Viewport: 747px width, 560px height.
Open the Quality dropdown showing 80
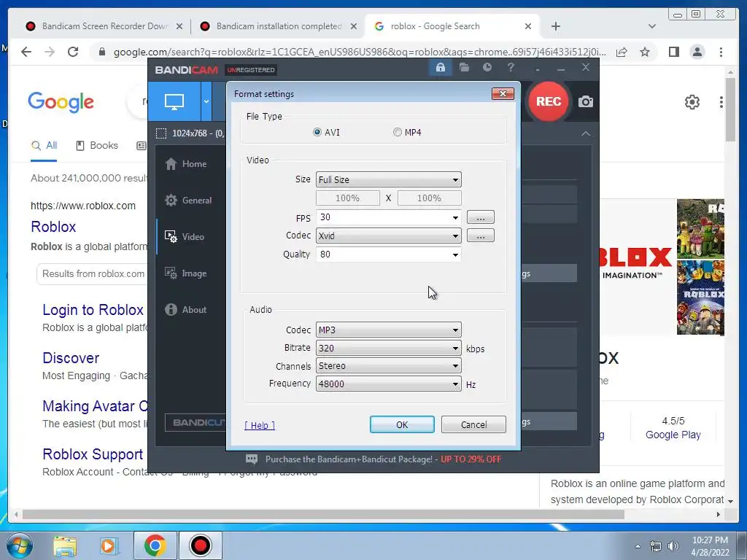point(388,254)
